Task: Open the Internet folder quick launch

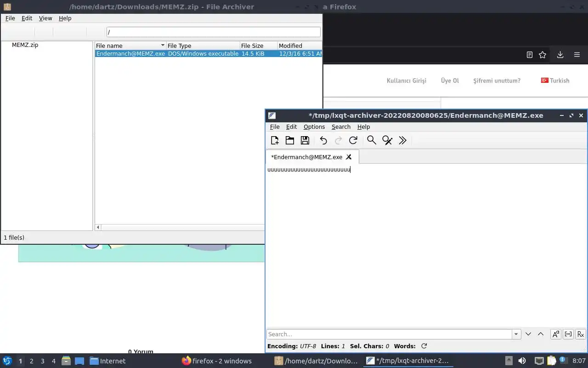Action: click(107, 361)
